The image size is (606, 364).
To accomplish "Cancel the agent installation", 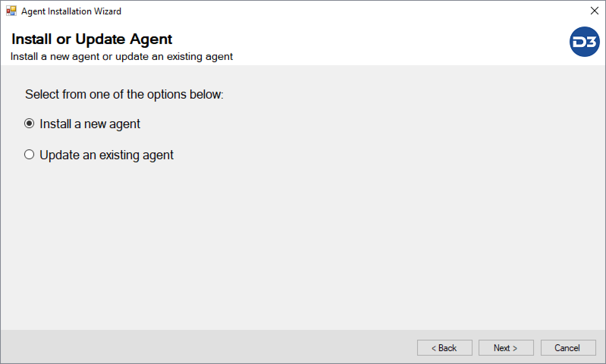I will tap(568, 348).
